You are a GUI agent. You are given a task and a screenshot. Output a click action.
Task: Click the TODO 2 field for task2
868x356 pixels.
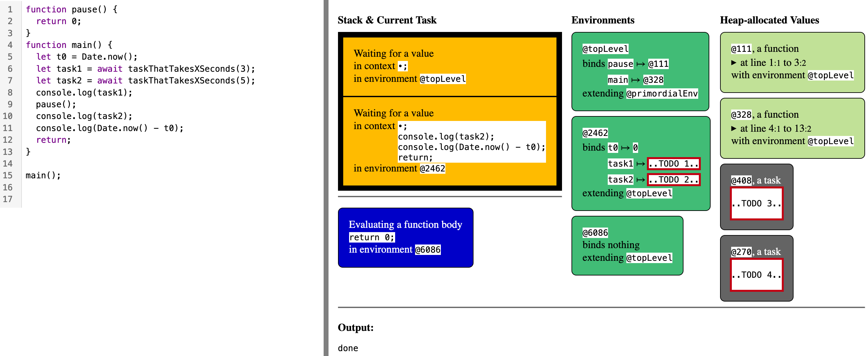tap(673, 180)
